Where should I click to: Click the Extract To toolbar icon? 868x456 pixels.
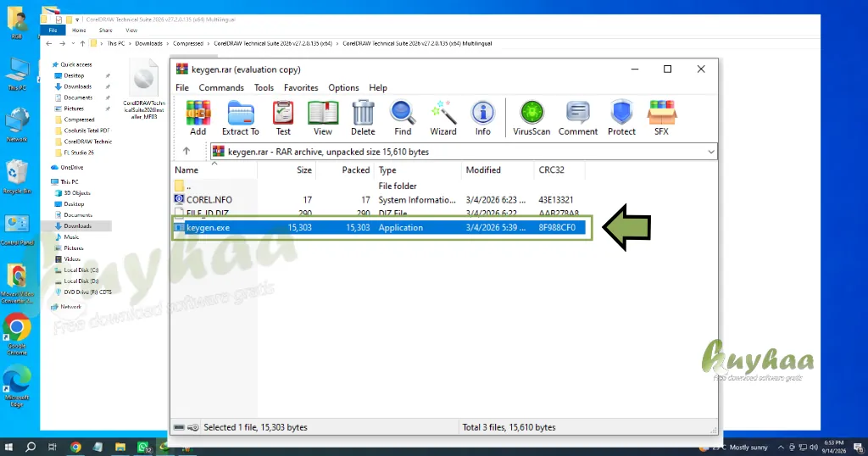click(240, 118)
